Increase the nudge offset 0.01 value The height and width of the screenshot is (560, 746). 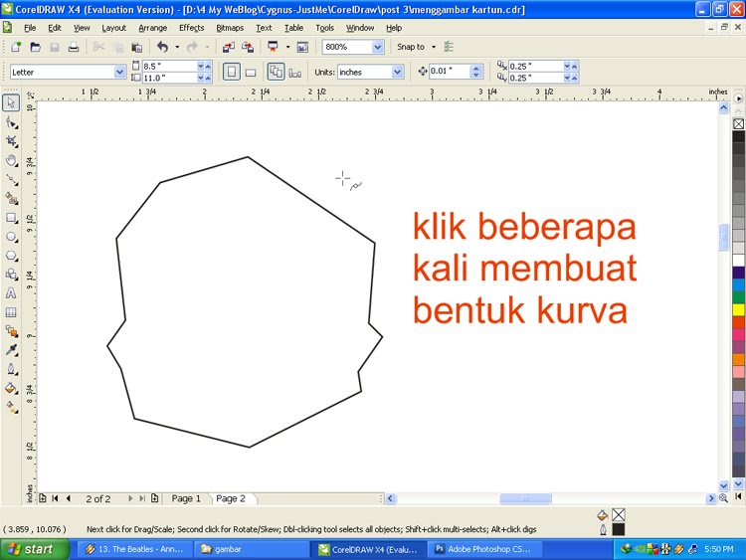pyautogui.click(x=475, y=68)
